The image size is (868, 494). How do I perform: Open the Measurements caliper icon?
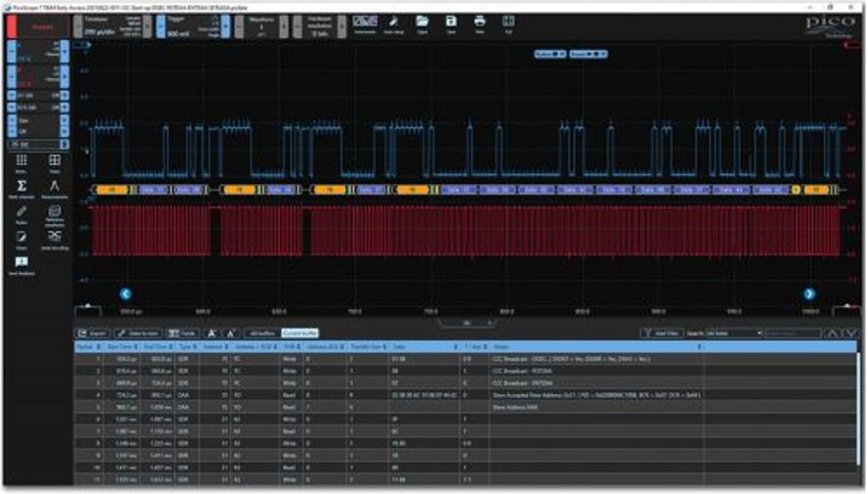pos(54,189)
